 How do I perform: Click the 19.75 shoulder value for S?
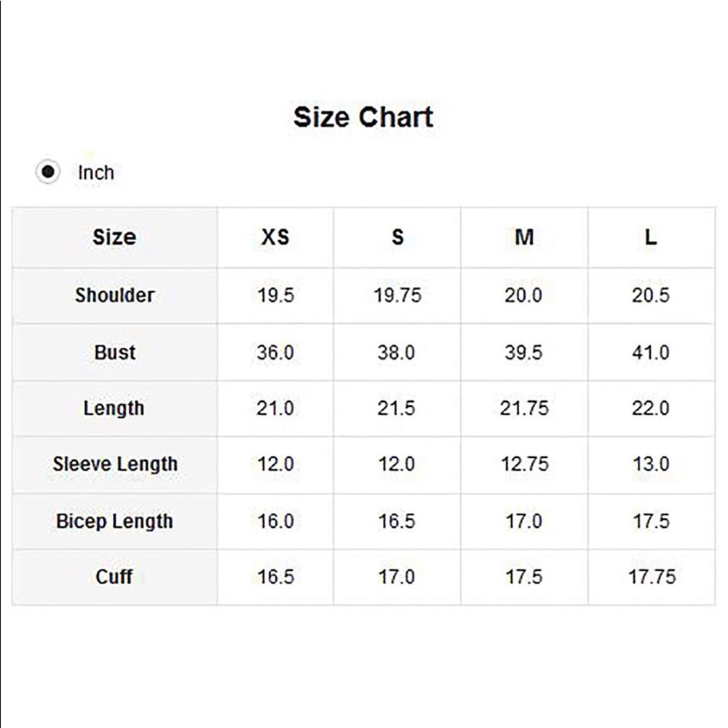click(x=397, y=296)
